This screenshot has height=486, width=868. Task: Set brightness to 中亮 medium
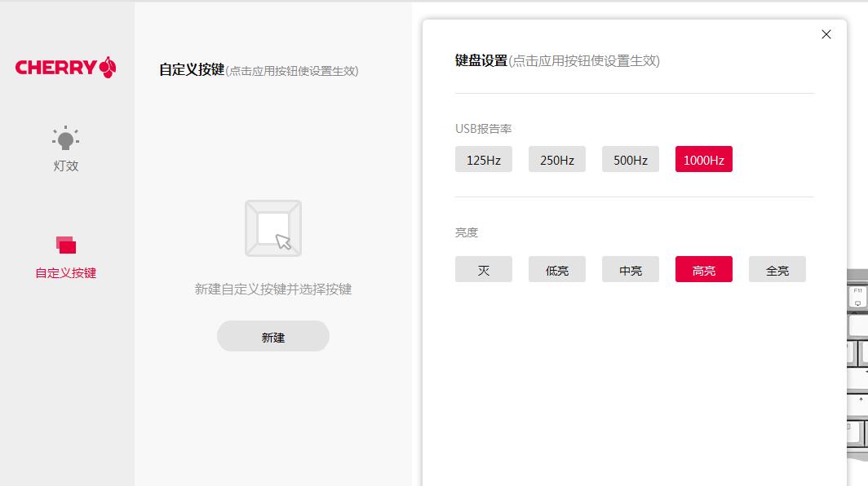[630, 269]
